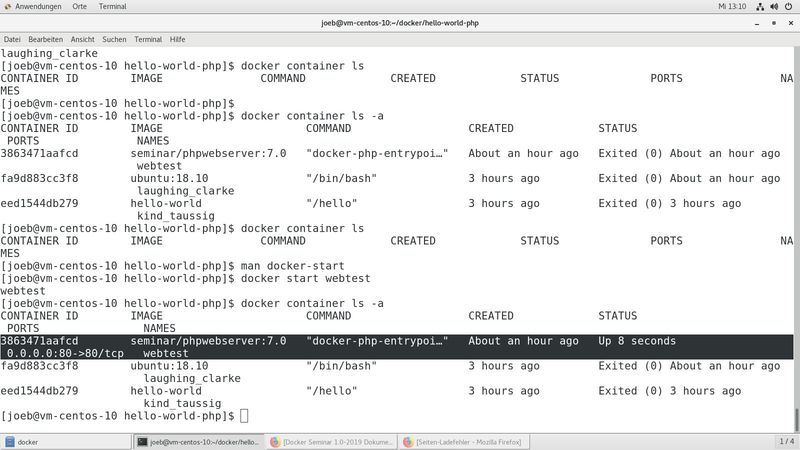The image size is (800, 450).
Task: Click the power icon in top panel
Action: pyautogui.click(x=788, y=7)
